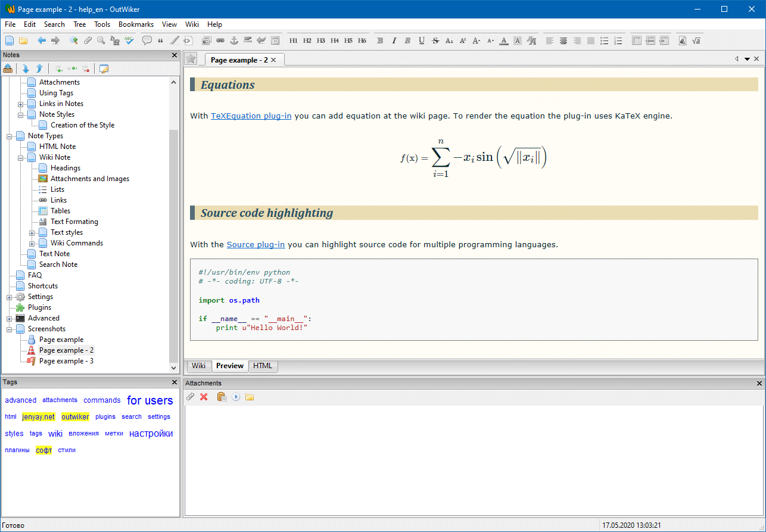The width and height of the screenshot is (766, 532).
Task: Toggle bold formatting in toolbar
Action: click(x=380, y=41)
